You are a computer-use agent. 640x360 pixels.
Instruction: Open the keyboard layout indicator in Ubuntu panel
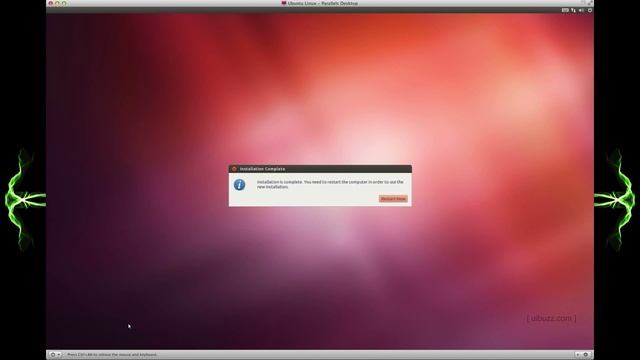[x=565, y=10]
